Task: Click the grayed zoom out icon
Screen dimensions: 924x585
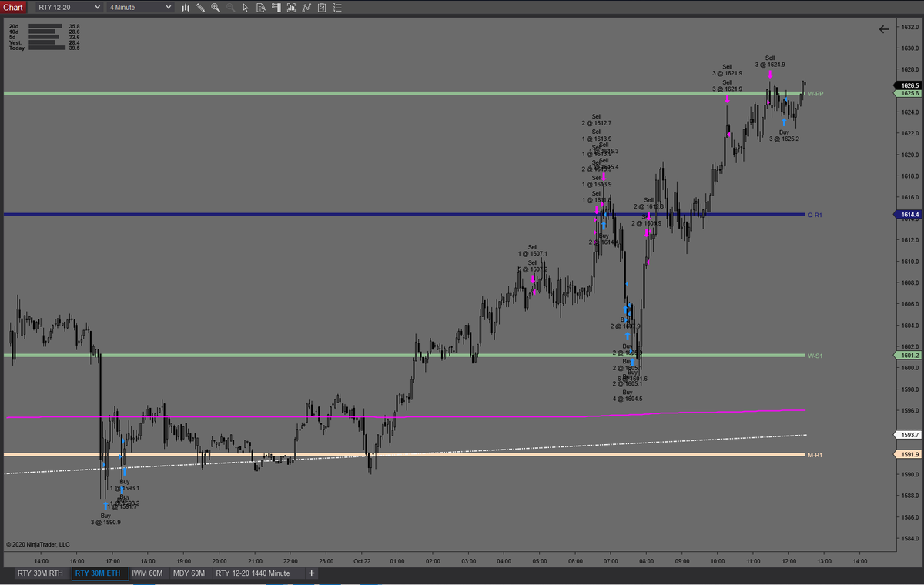Action: [231, 8]
